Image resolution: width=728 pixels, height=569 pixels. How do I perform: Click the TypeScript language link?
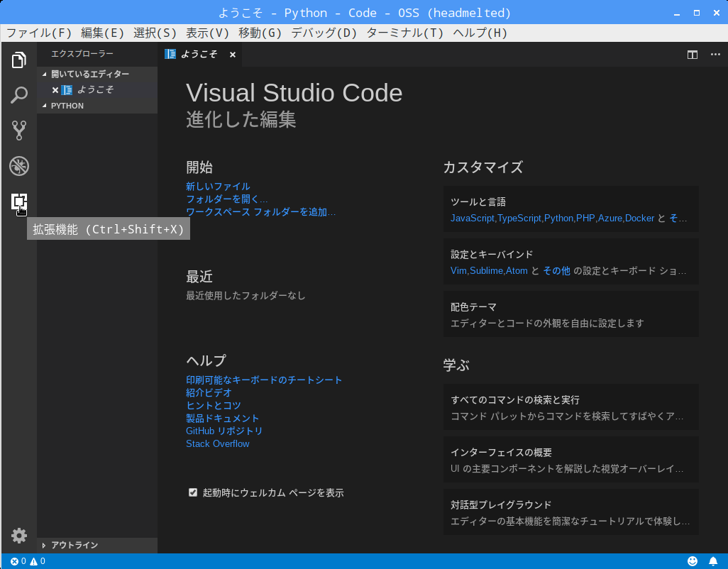(519, 218)
